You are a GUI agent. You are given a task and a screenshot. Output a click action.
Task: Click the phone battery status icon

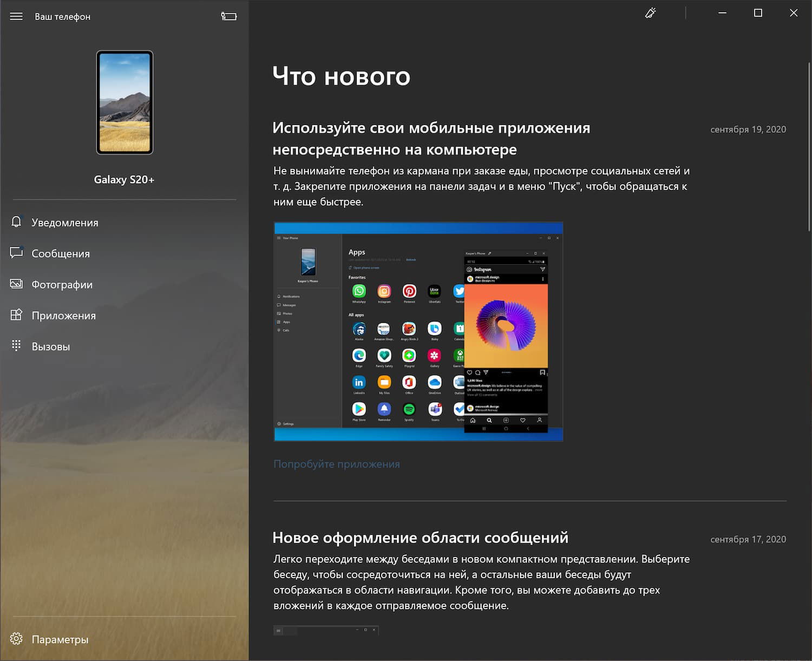click(228, 16)
